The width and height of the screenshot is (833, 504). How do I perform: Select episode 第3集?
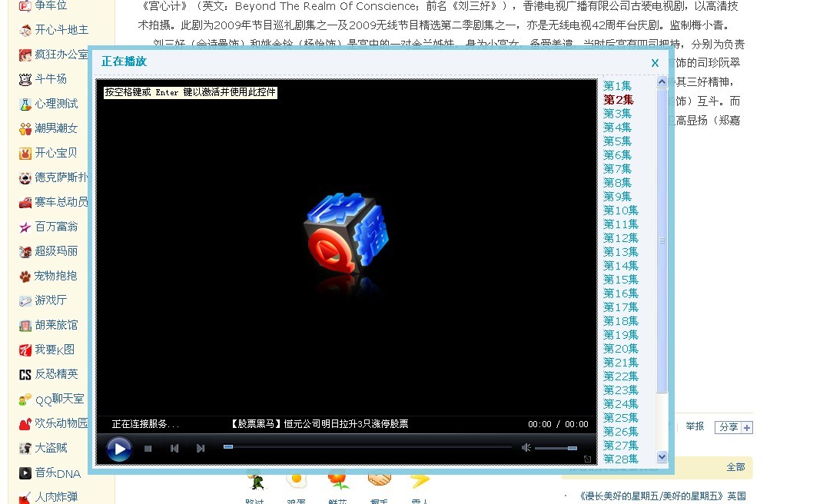click(x=617, y=113)
